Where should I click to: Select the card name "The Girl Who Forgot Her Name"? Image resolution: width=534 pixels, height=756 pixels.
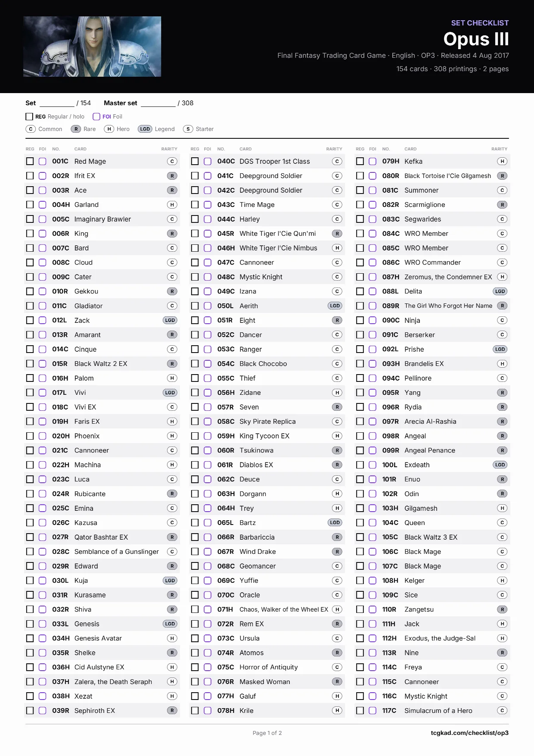[x=448, y=306]
